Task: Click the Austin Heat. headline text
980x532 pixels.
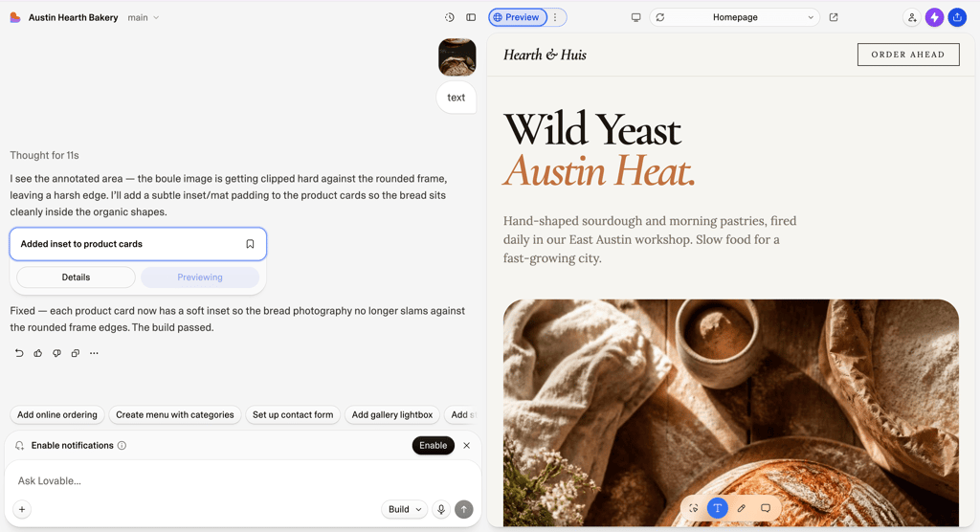Action: pos(599,170)
